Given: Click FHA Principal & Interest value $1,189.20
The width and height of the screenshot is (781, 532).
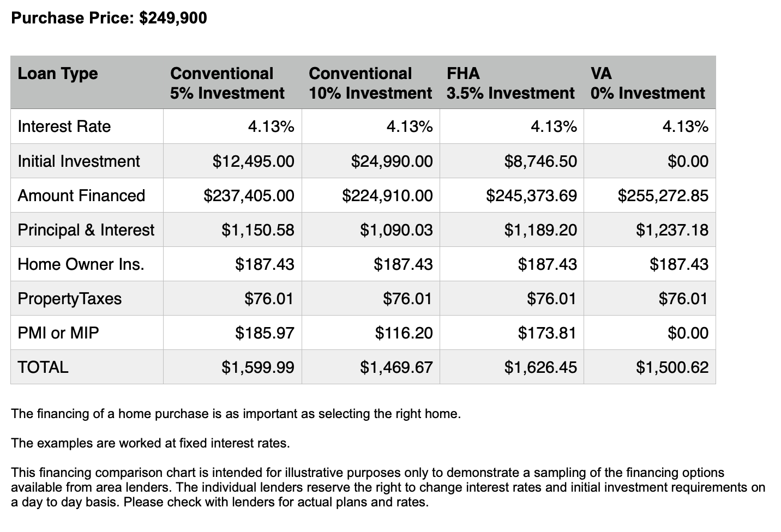Looking at the screenshot, I should (x=512, y=229).
